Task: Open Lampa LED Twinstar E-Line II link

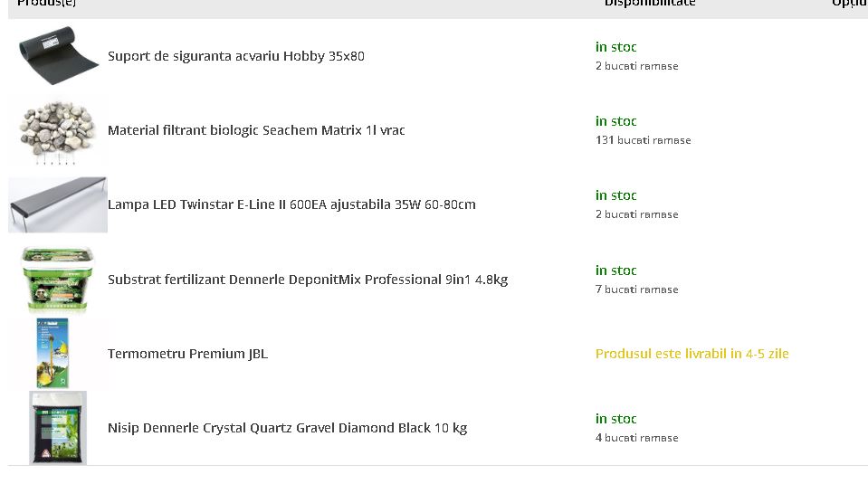Action: point(291,204)
